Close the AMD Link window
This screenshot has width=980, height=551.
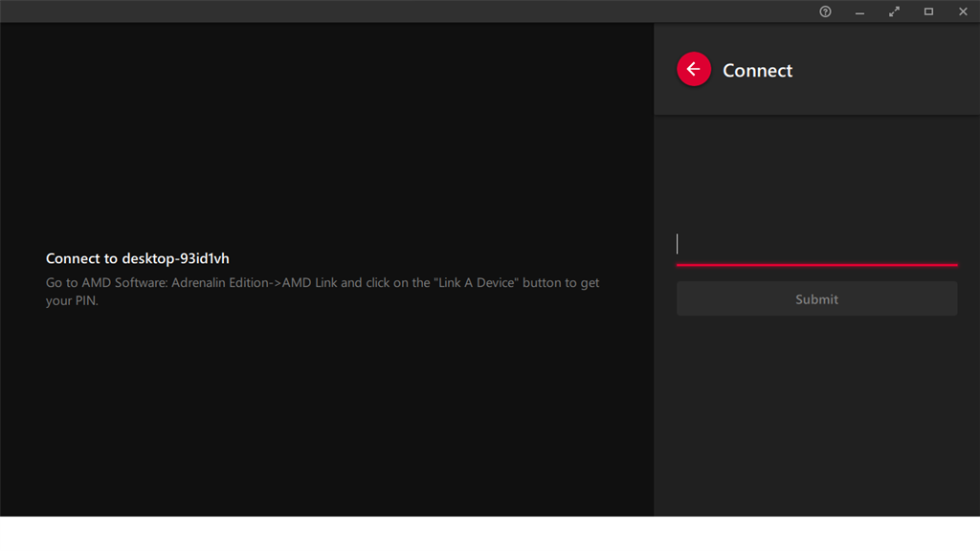(963, 11)
